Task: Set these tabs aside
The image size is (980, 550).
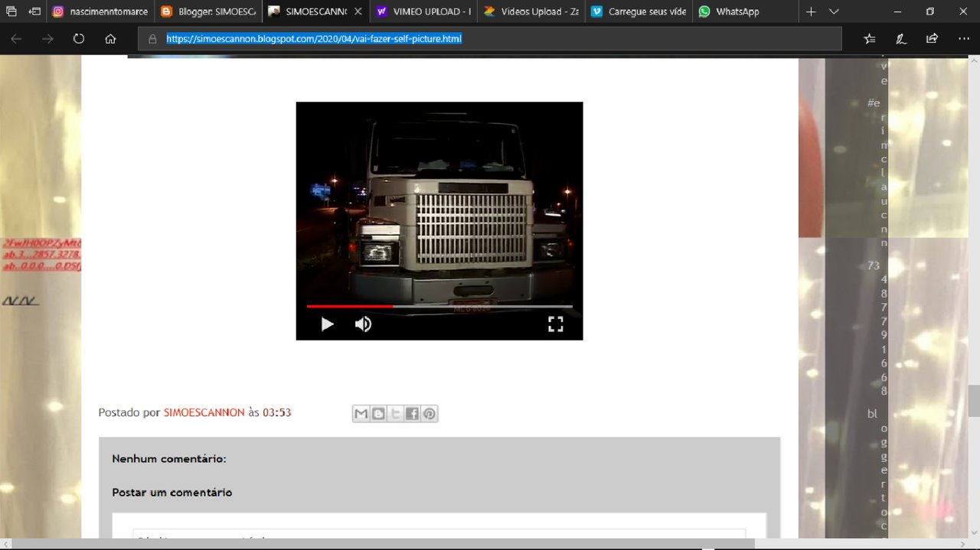Action: pos(34,11)
